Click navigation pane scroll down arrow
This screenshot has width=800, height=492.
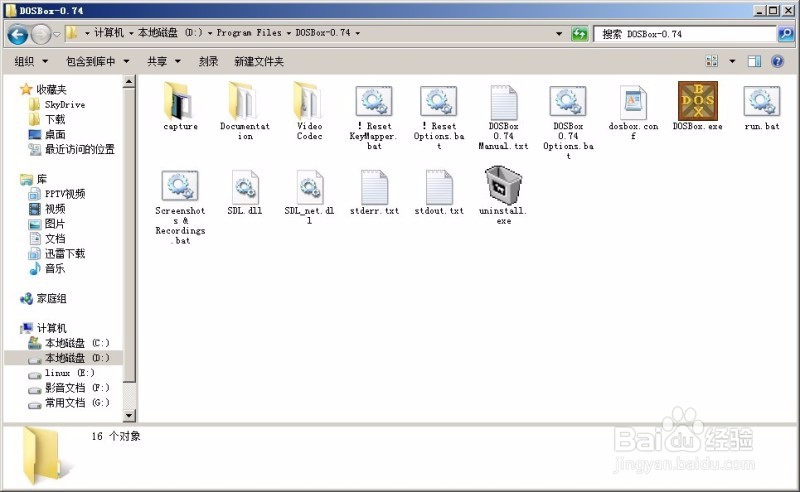tap(129, 415)
